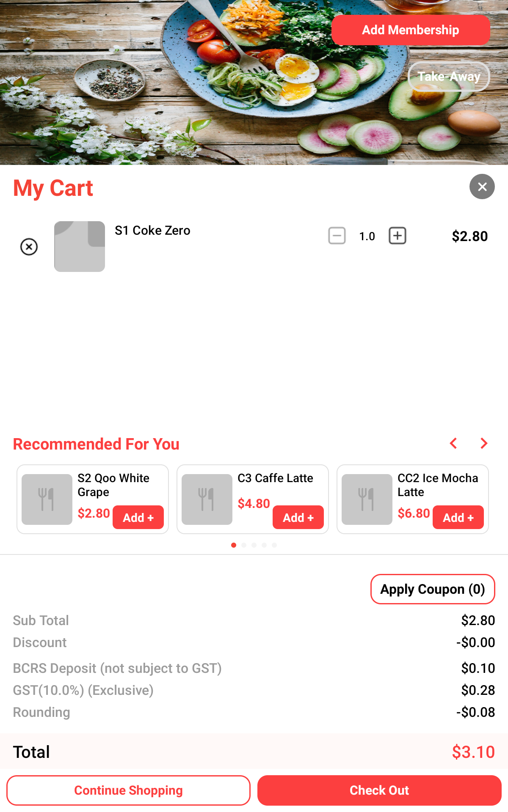The width and height of the screenshot is (508, 812).
Task: Jump to second recommendations page dot
Action: [244, 545]
